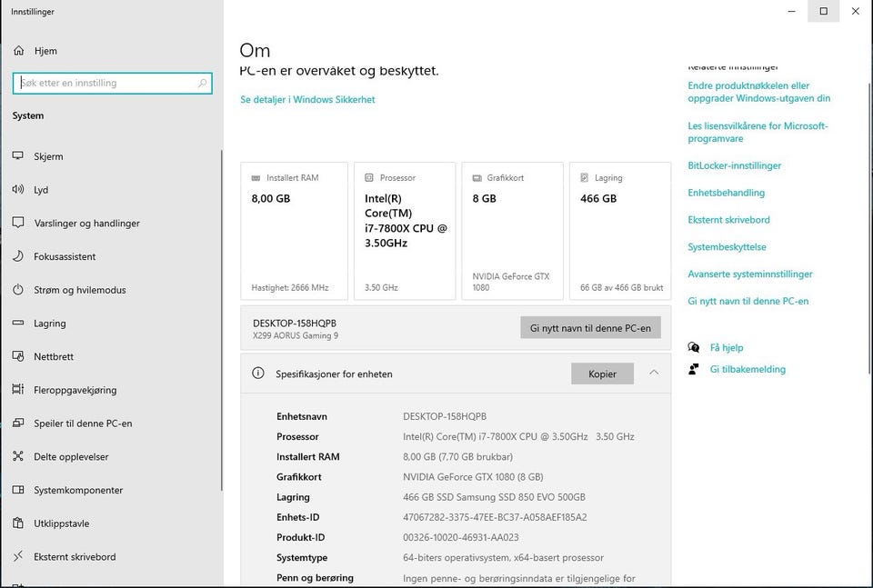Open Enhetsbehandling link
The image size is (873, 588).
(726, 193)
